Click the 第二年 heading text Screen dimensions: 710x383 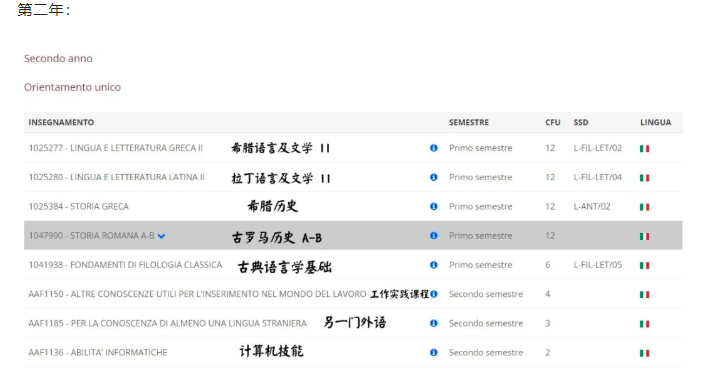[44, 10]
